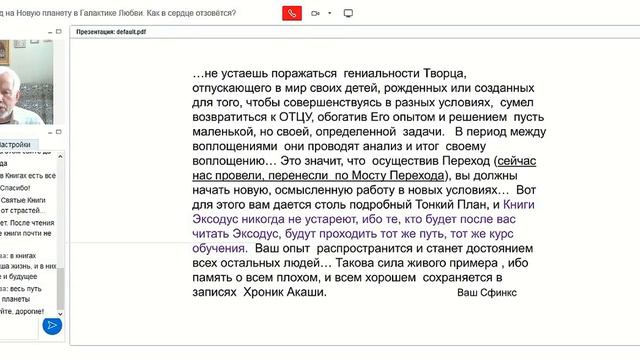The height and width of the screenshot is (360, 640).
Task: Click purple text 'Книги' in the slide
Action: (x=519, y=204)
